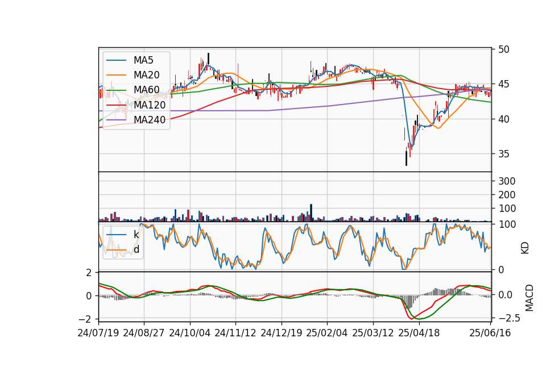
Task: Click the 24/07/19 date axis label
Action: (98, 333)
